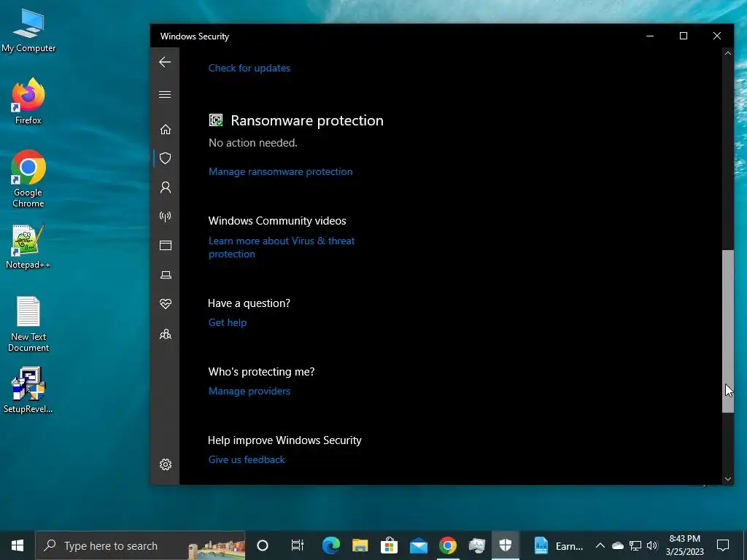Click the vertical scrollbar thumb
The height and width of the screenshot is (560, 747).
click(x=727, y=331)
